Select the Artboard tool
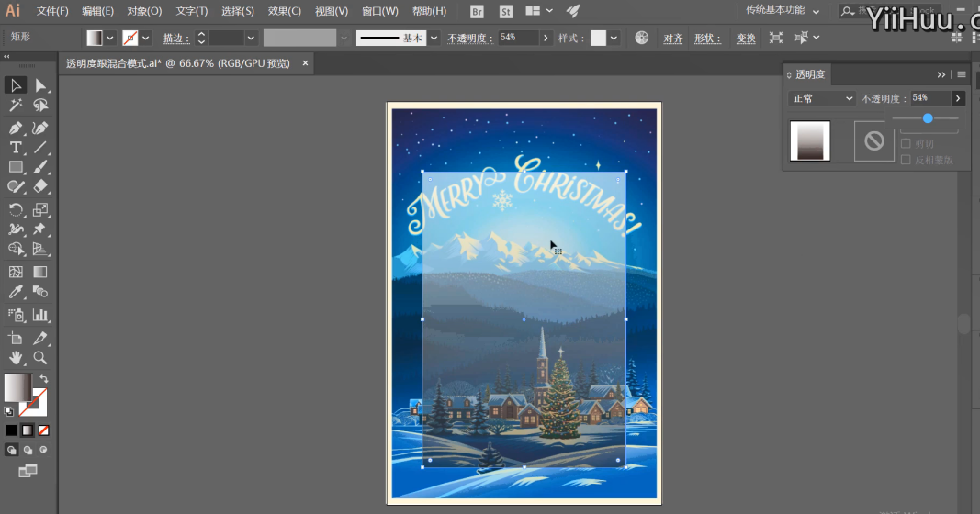Screen dimensions: 980x514 click(x=16, y=338)
